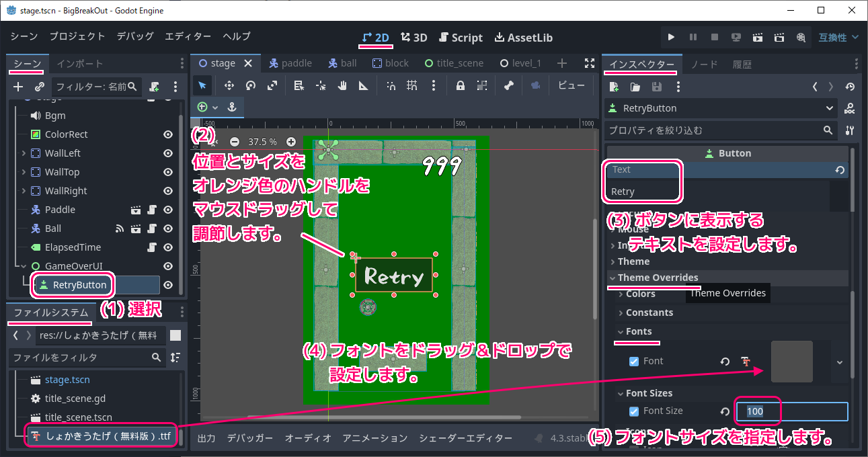The width and height of the screenshot is (868, 457).
Task: Lock the selected node
Action: click(x=461, y=85)
